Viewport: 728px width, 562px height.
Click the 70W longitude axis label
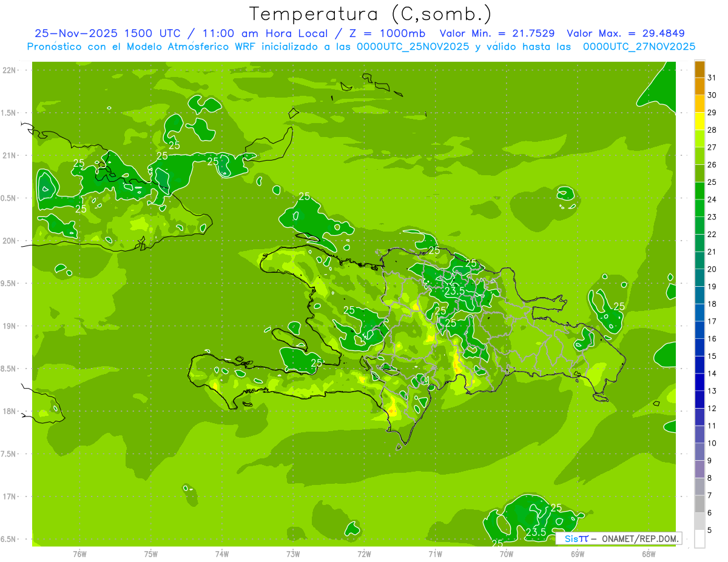(x=507, y=554)
